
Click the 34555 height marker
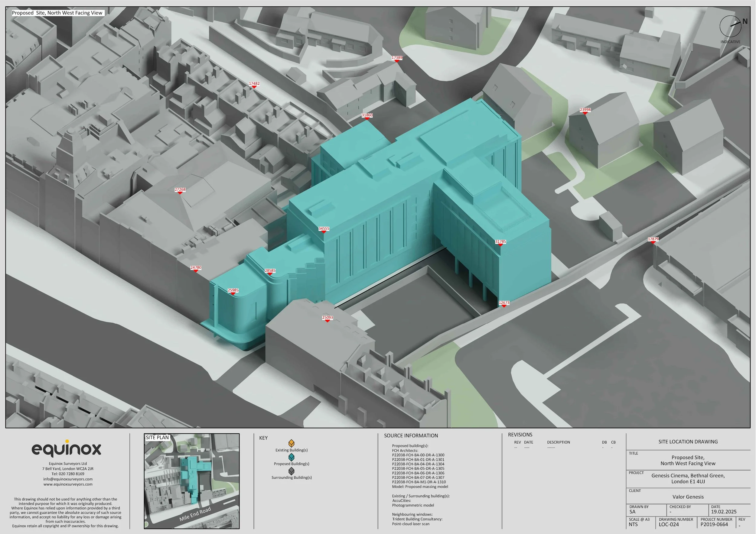click(324, 229)
